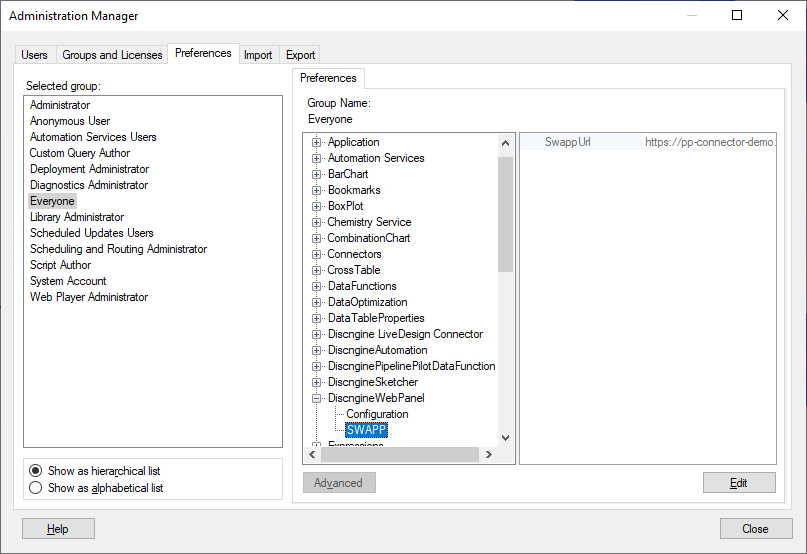This screenshot has width=807, height=554.
Task: Expand the Chemistry Service node
Action: pyautogui.click(x=317, y=222)
